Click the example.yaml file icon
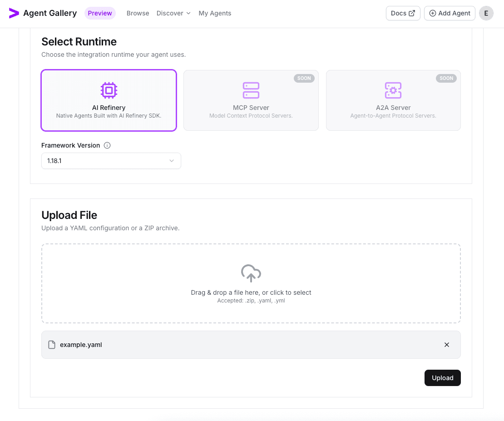The image size is (504, 421). (52, 345)
